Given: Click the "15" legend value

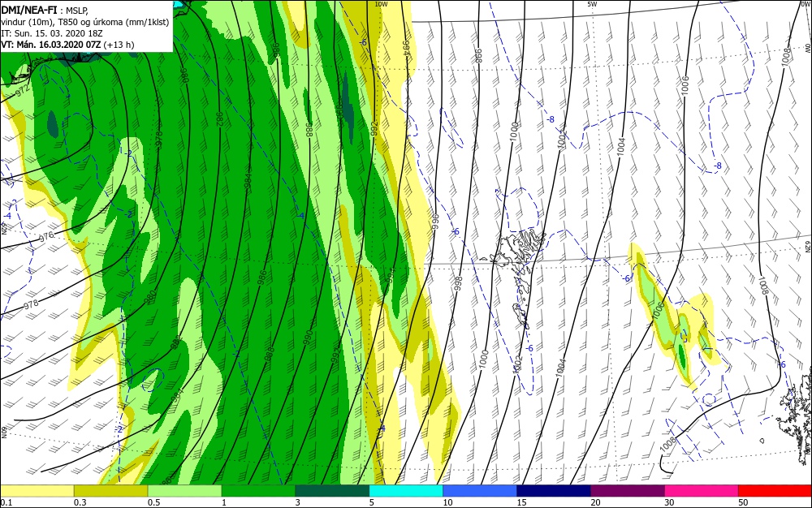Looking at the screenshot, I should coord(521,502).
